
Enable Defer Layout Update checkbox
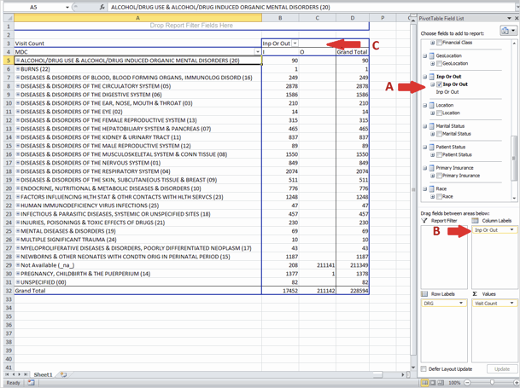point(424,369)
